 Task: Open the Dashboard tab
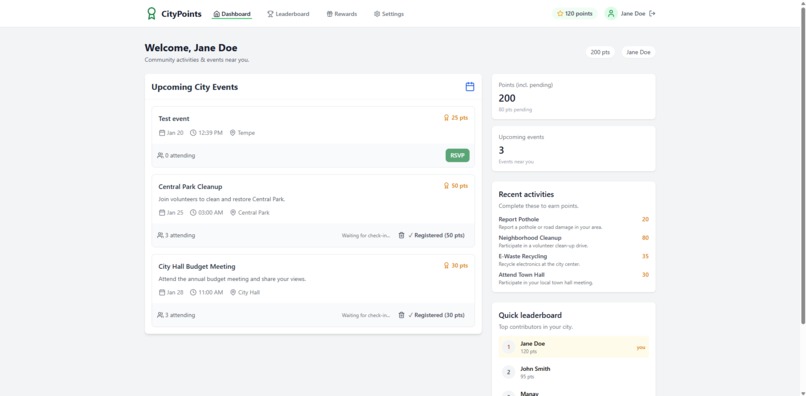coord(232,14)
